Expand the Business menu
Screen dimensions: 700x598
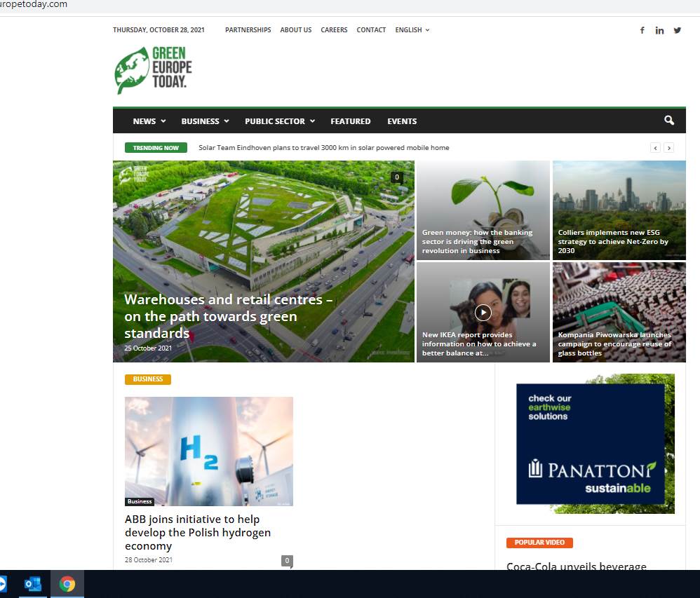205,121
